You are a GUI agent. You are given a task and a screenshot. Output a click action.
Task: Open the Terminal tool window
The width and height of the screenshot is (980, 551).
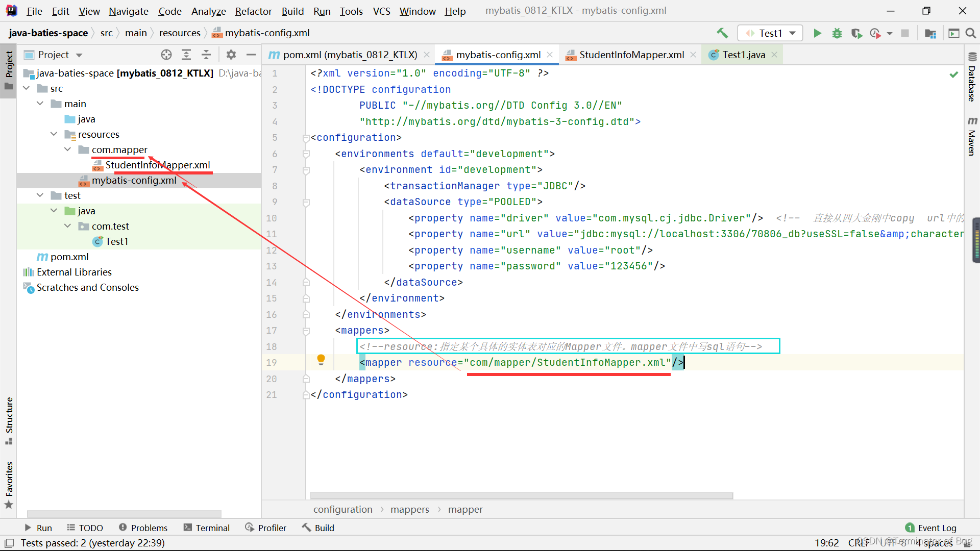tap(207, 528)
